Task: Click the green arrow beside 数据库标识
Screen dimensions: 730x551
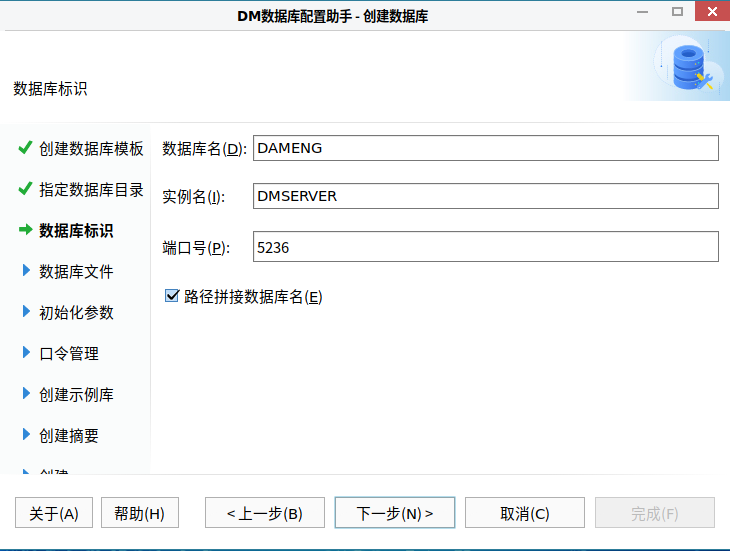Action: [x=26, y=229]
